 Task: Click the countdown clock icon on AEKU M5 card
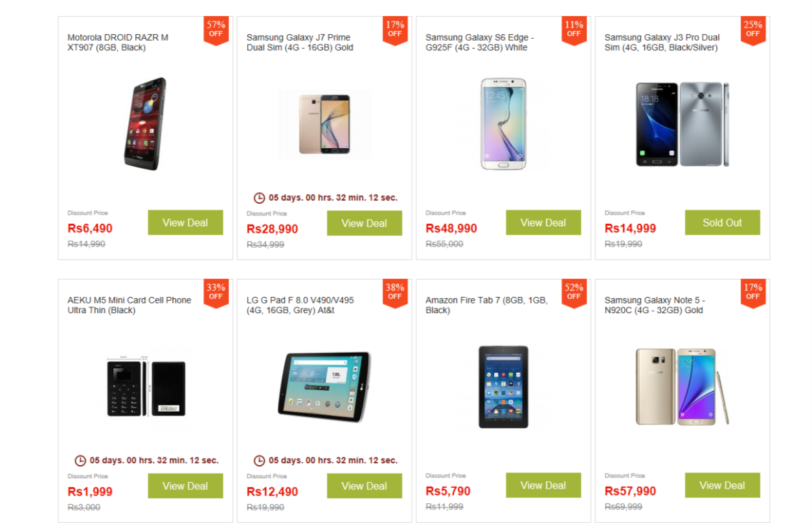[x=80, y=461]
